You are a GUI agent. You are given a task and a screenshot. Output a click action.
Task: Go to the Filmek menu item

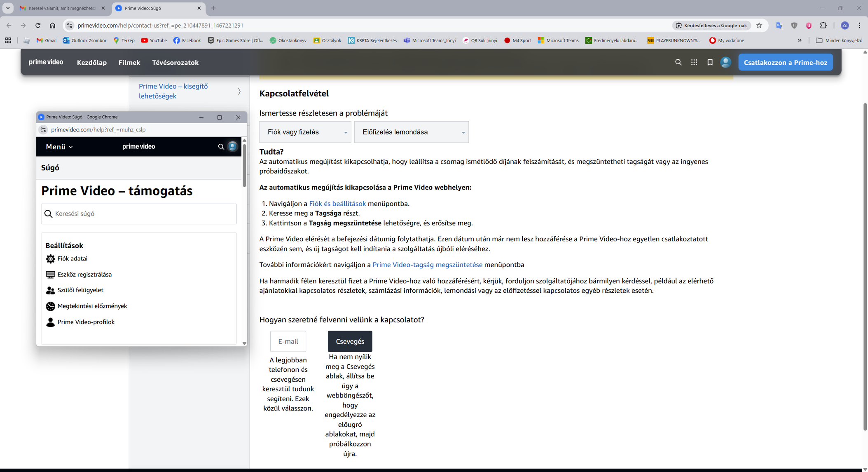[x=129, y=63]
